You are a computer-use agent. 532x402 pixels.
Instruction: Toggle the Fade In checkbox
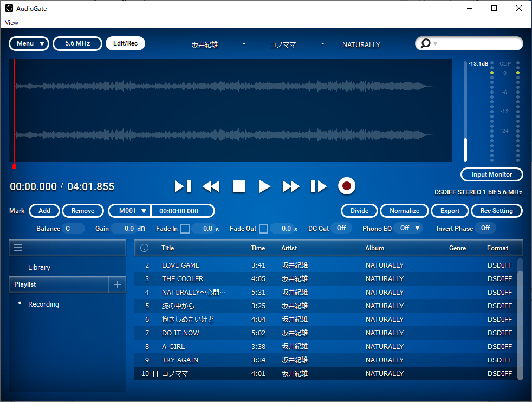pyautogui.click(x=185, y=229)
